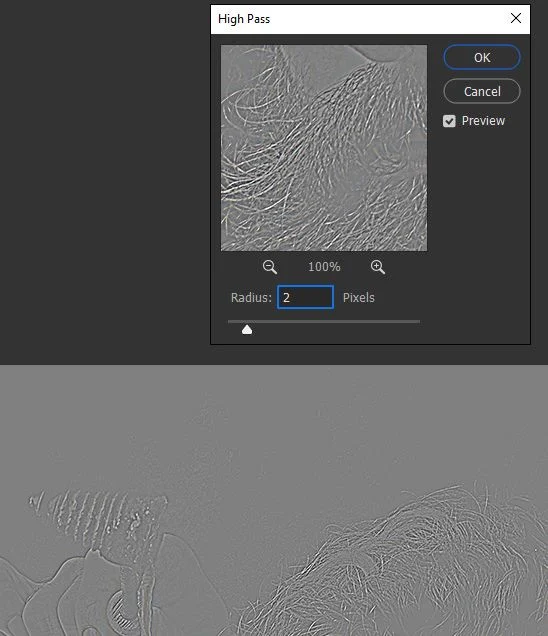Click the Preview checkbox label text
Screen dimensions: 548x636
coord(483,121)
